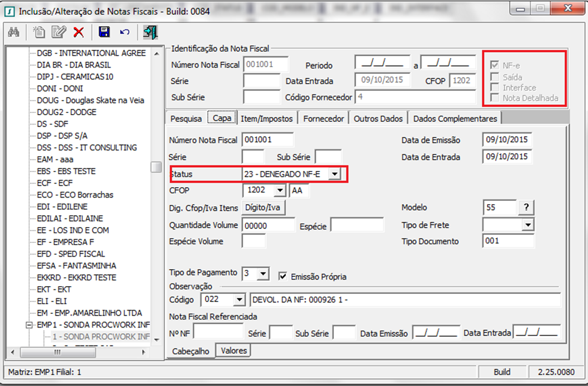Click the application icon in the title bar
The height and width of the screenshot is (386, 588).
tap(10, 11)
